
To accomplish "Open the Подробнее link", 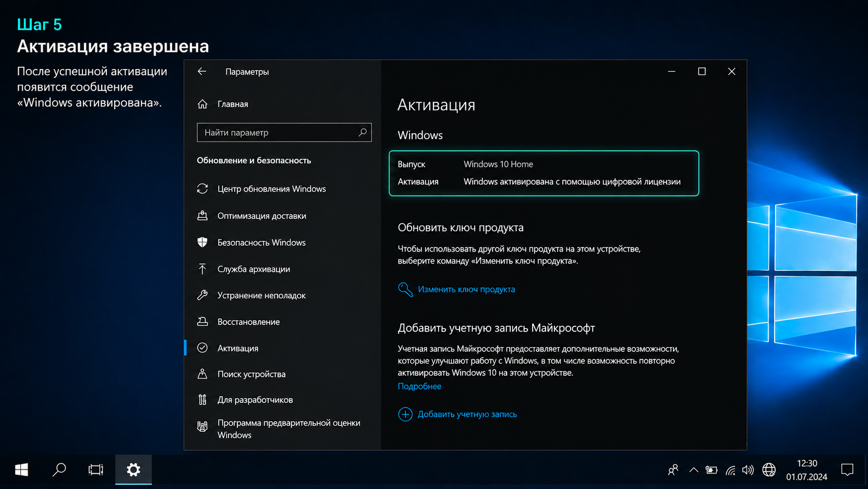I will [x=419, y=386].
